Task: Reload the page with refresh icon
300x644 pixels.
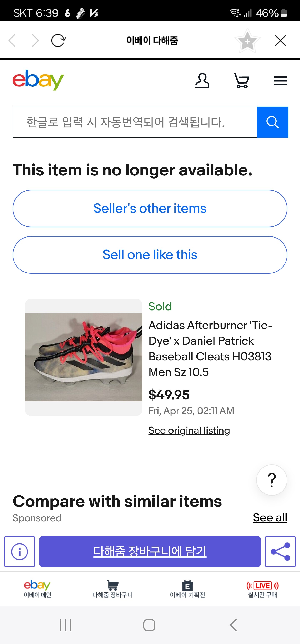Action: click(x=59, y=40)
